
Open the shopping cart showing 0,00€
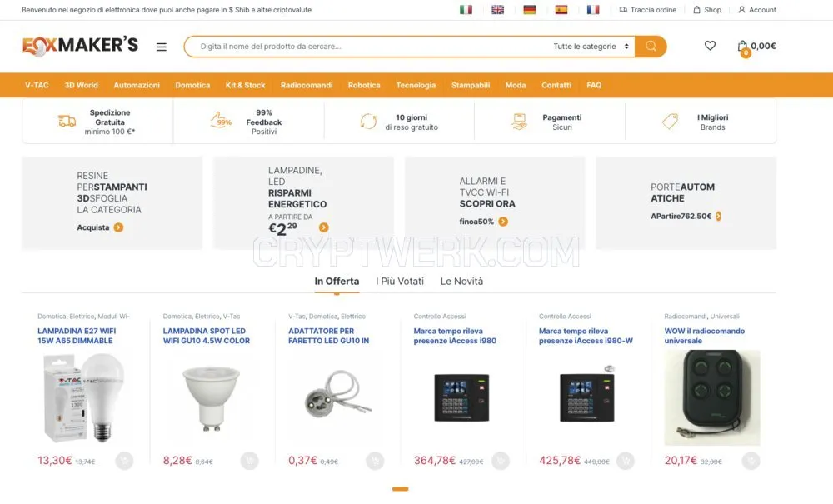coord(756,47)
